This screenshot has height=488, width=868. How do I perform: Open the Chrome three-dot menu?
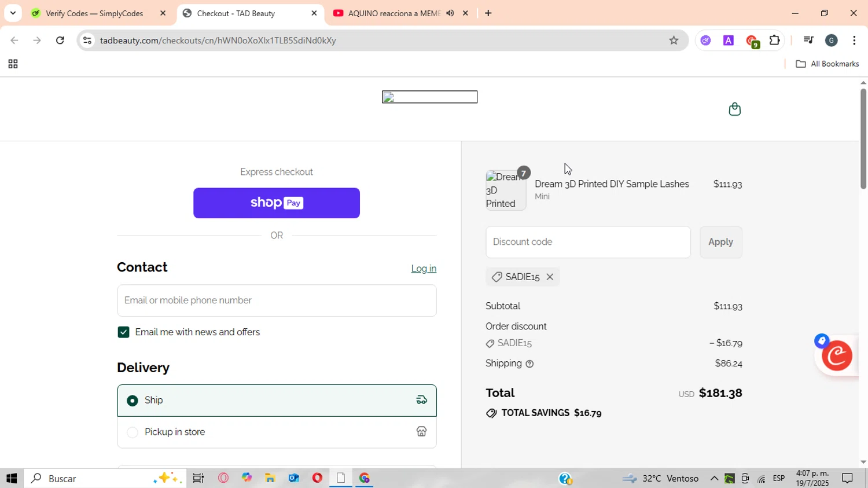[x=855, y=41]
